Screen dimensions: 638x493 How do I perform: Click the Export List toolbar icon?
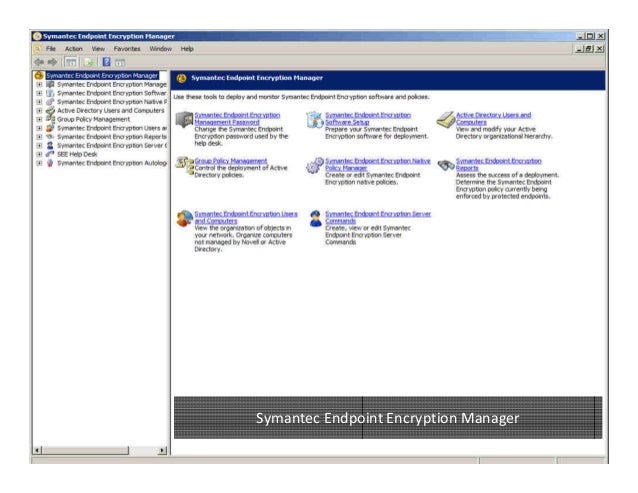(89, 62)
